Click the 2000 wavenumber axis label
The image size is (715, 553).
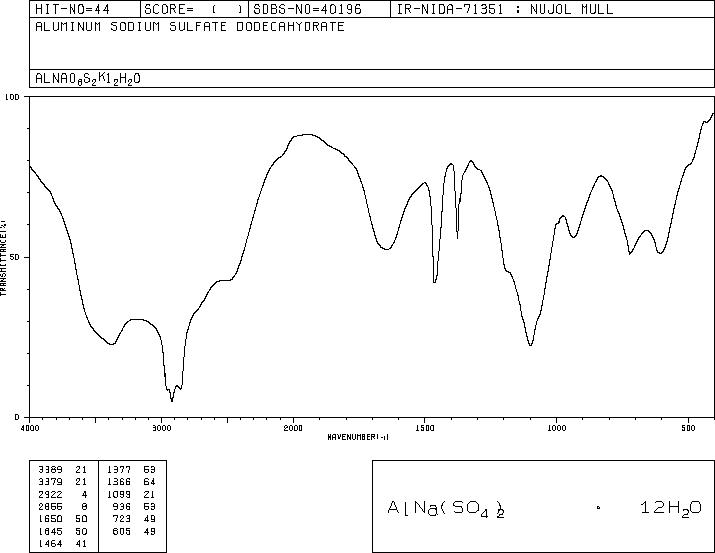292,428
